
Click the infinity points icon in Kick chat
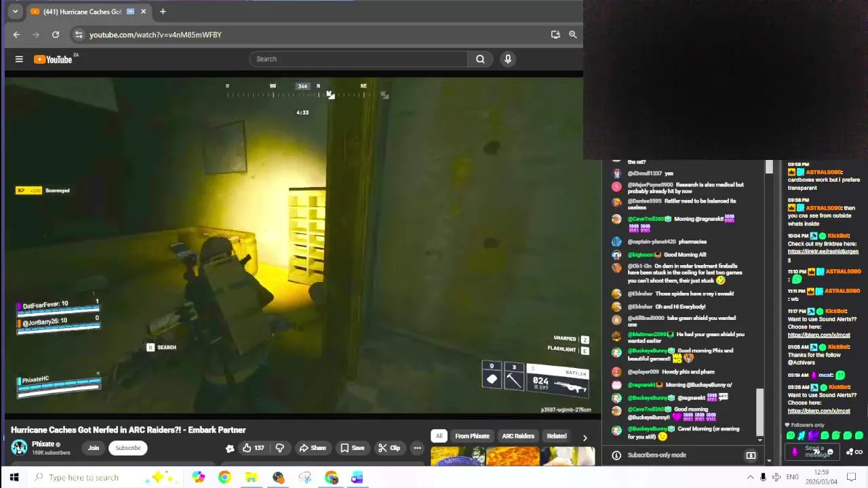click(859, 452)
